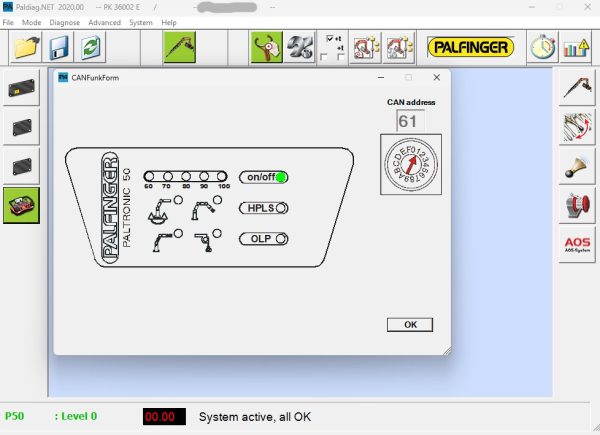The height and width of the screenshot is (435, 600).
Task: Open the wrench settings tool icon
Action: pyautogui.click(x=299, y=47)
